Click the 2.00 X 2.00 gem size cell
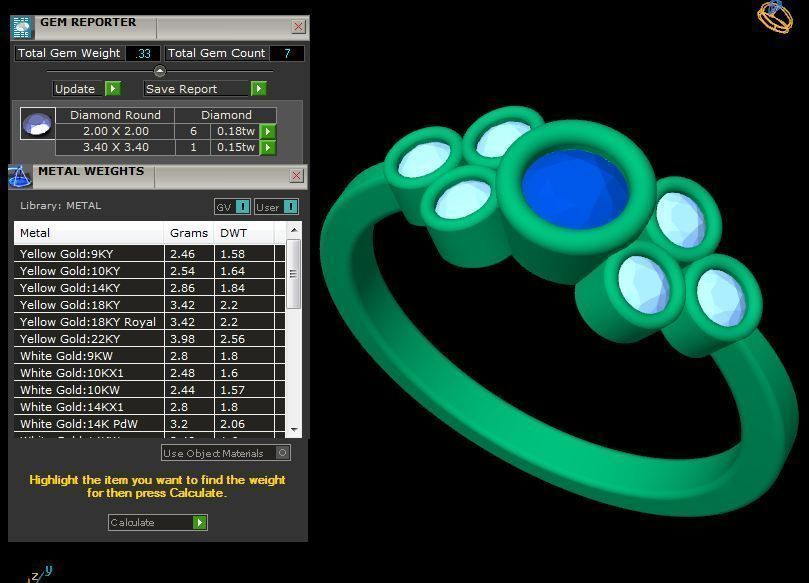This screenshot has width=809, height=583. coord(116,132)
